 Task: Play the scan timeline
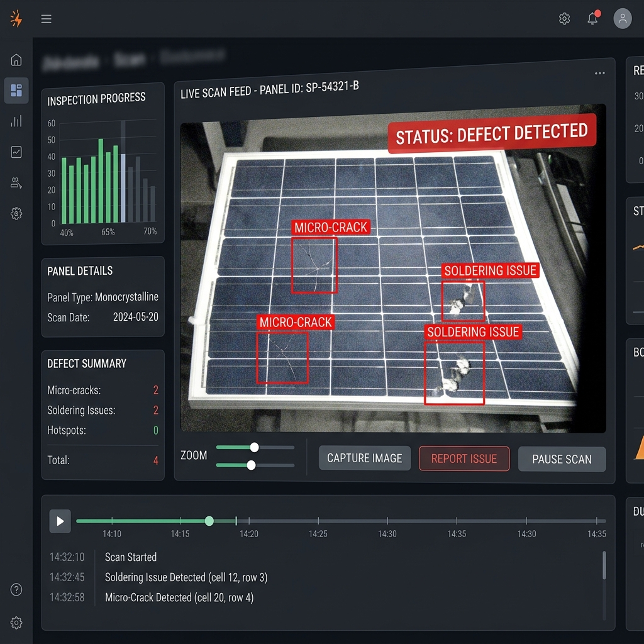60,521
